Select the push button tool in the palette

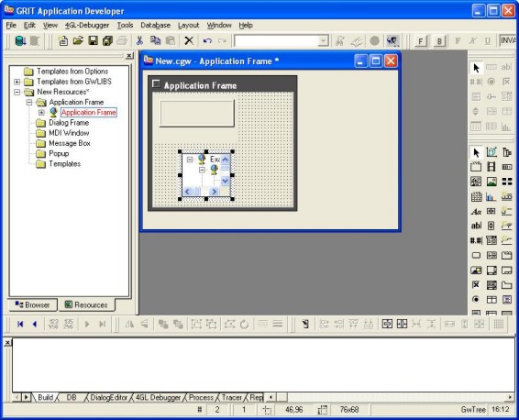476,256
